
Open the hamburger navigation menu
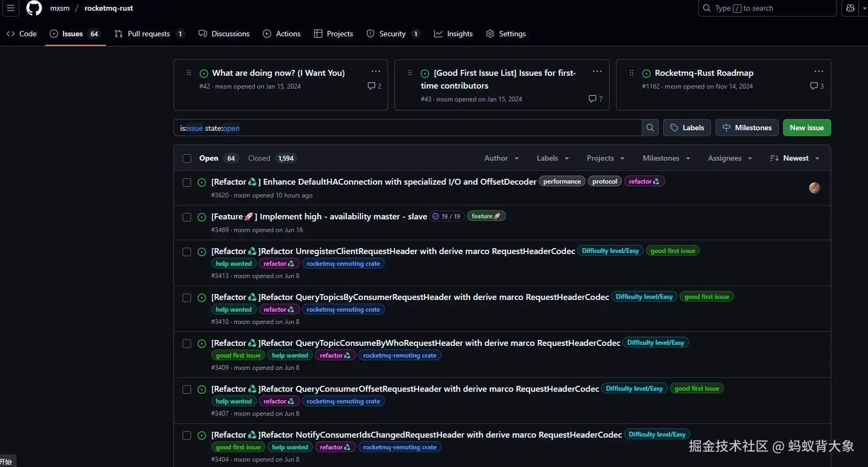click(11, 8)
